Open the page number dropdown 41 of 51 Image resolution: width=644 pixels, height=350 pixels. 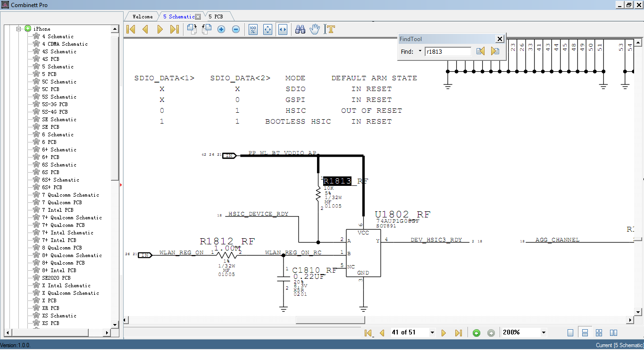[432, 333]
